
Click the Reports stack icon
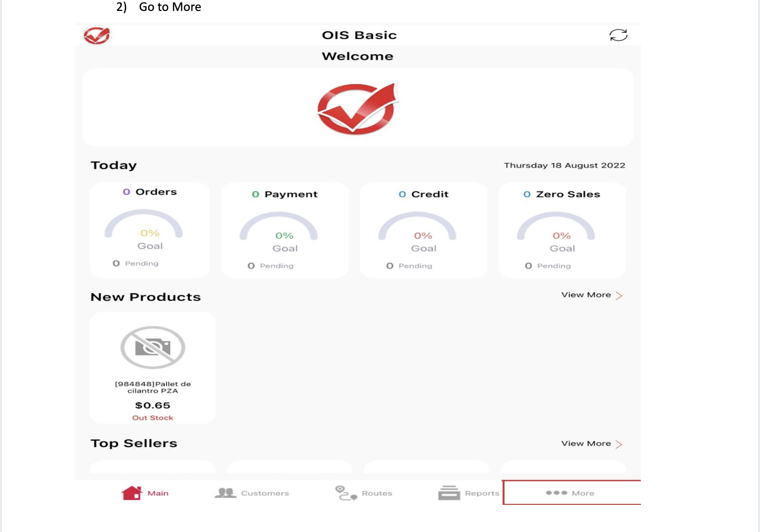pyautogui.click(x=449, y=493)
